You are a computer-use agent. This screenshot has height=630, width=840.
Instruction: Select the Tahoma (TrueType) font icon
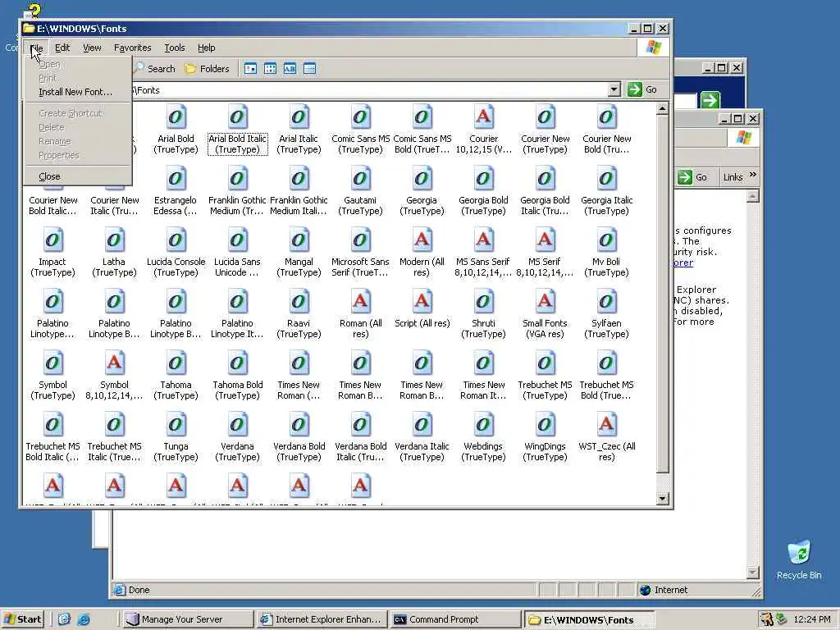pyautogui.click(x=176, y=363)
